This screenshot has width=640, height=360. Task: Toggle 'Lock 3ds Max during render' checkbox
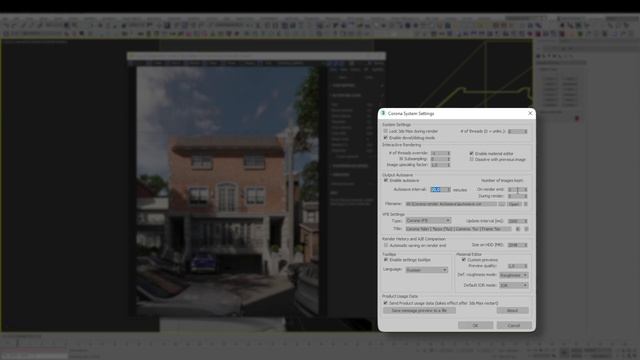pyautogui.click(x=386, y=131)
